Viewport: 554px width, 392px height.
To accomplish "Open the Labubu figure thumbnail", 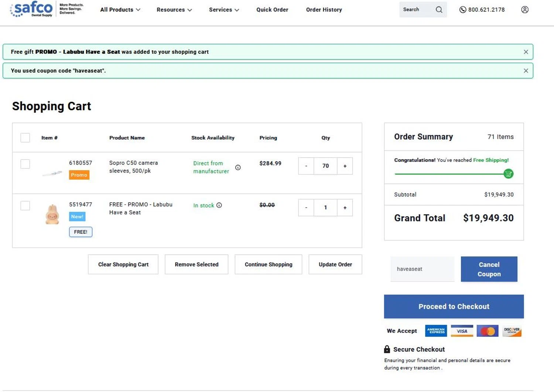I will coord(52,214).
